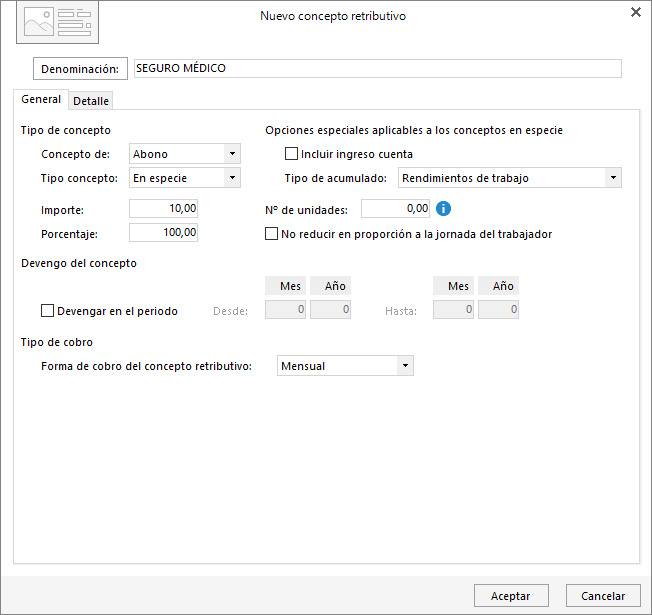Click the Hasta Mes field
Viewport: 652px width, 615px height.
[x=453, y=310]
